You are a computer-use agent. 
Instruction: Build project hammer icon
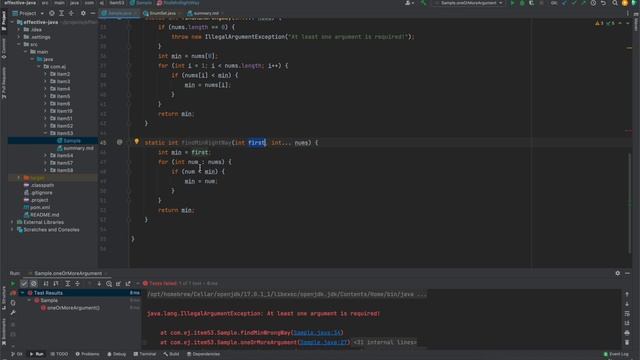423,3
